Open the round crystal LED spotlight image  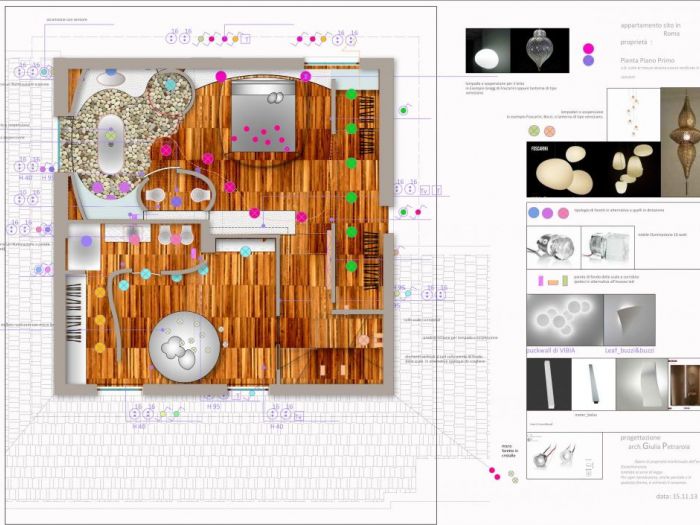pyautogui.click(x=554, y=248)
